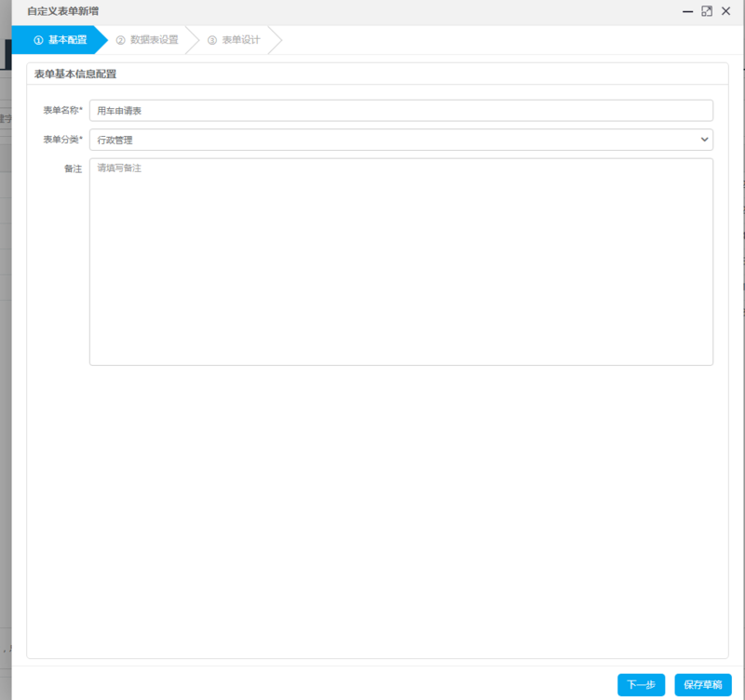This screenshot has width=745, height=700.
Task: Click the circled number 1 step icon
Action: [x=38, y=40]
